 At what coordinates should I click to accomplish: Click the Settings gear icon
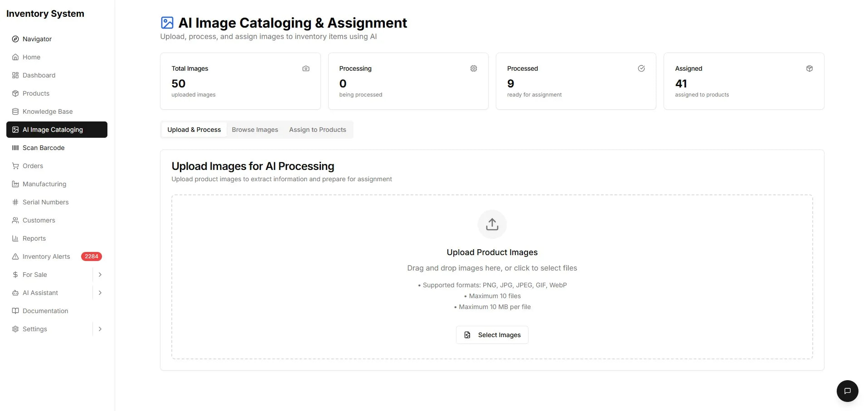pyautogui.click(x=15, y=329)
